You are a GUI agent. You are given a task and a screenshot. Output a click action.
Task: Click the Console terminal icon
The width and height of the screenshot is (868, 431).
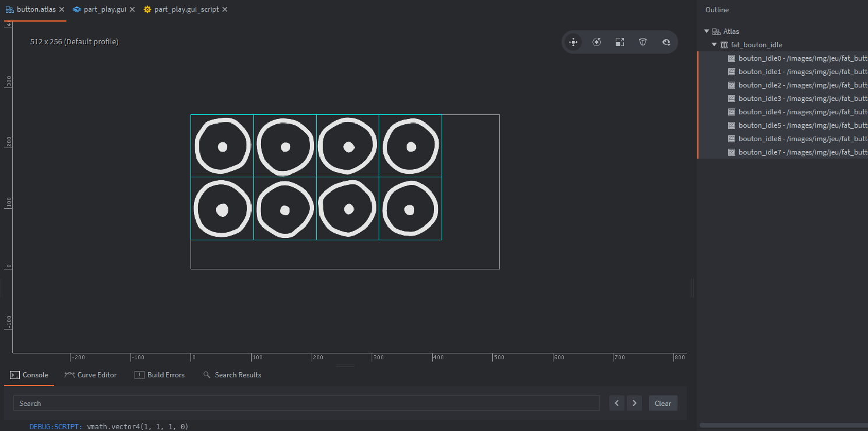15,375
